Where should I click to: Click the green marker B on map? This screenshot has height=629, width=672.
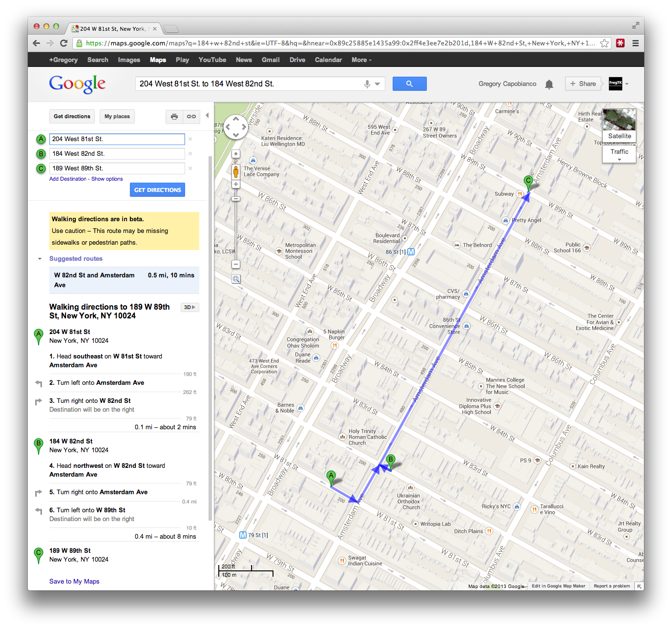[x=391, y=461]
